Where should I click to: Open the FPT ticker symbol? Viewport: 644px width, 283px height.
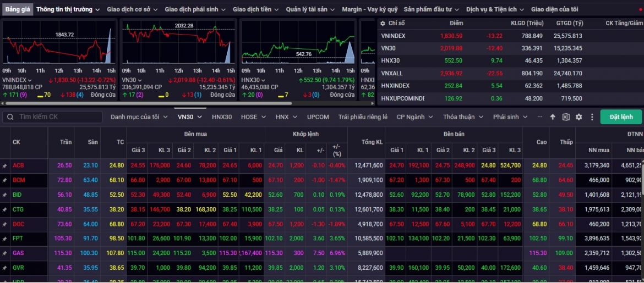[18, 238]
